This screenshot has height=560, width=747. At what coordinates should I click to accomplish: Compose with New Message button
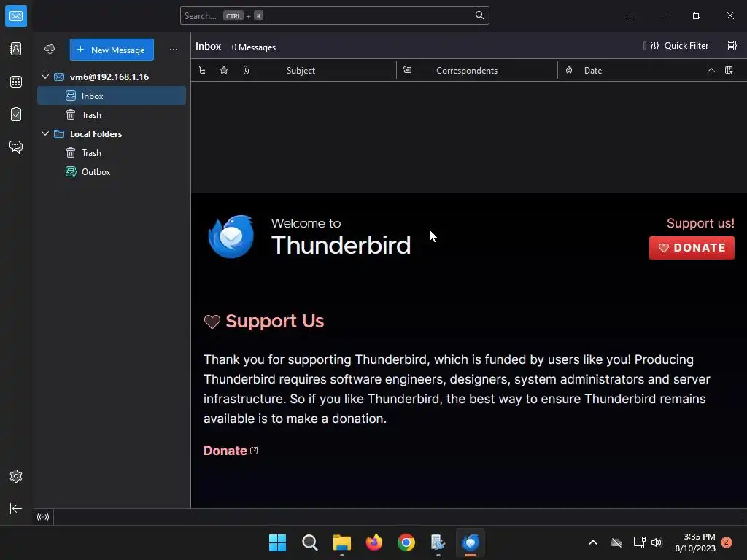pyautogui.click(x=112, y=50)
